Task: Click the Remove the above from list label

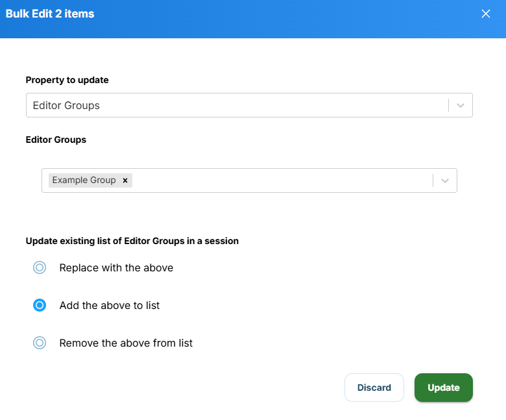Action: click(x=126, y=343)
